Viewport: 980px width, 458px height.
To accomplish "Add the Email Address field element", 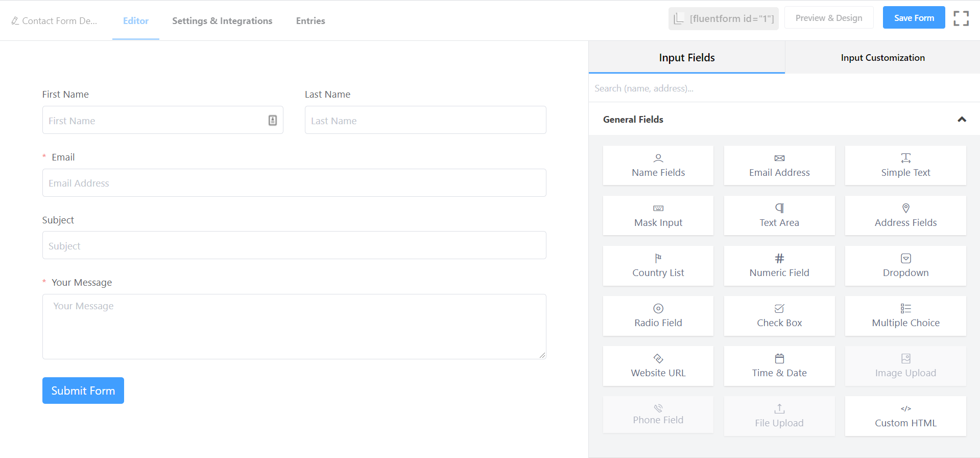I will [779, 166].
